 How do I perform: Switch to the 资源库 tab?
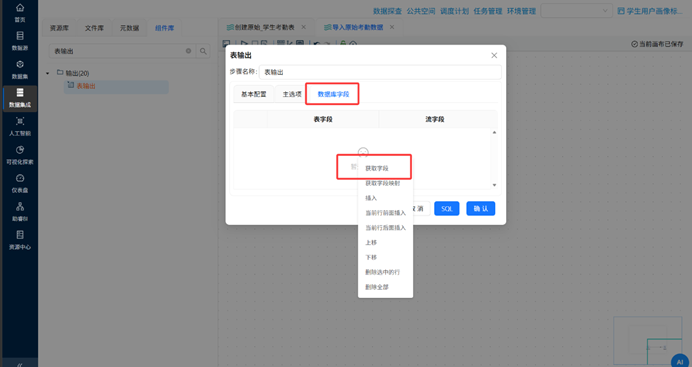point(59,28)
